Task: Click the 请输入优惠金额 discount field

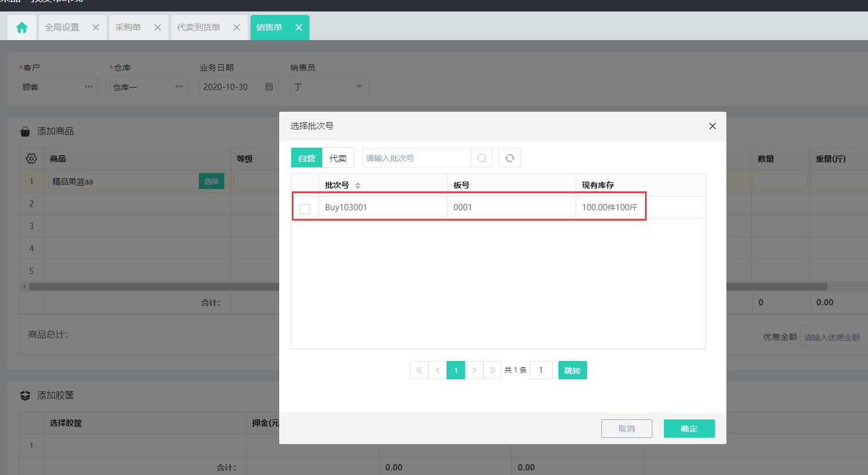Action: pyautogui.click(x=834, y=337)
